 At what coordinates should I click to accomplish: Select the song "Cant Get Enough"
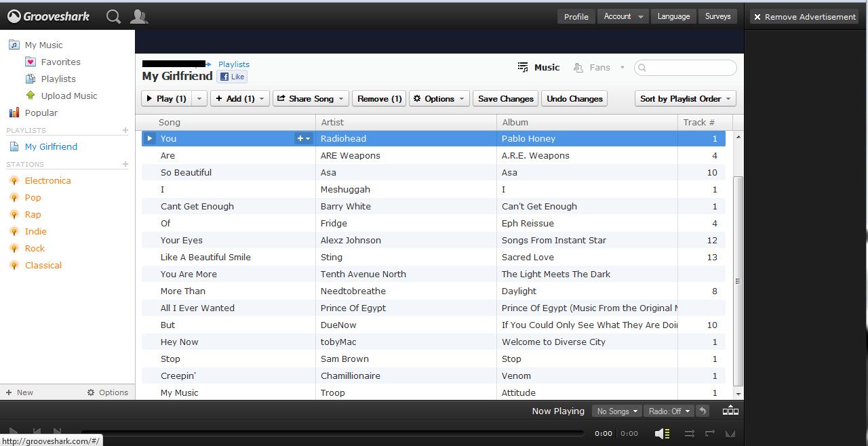coord(197,206)
